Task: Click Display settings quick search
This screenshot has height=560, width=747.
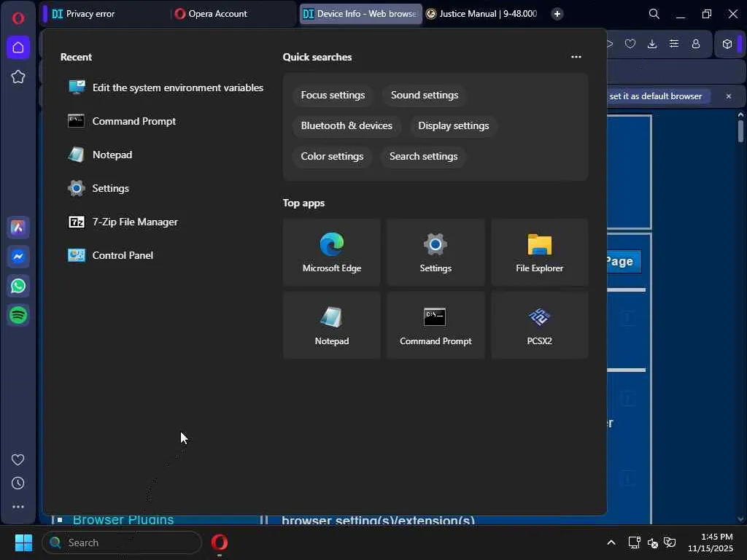Action: pyautogui.click(x=454, y=125)
